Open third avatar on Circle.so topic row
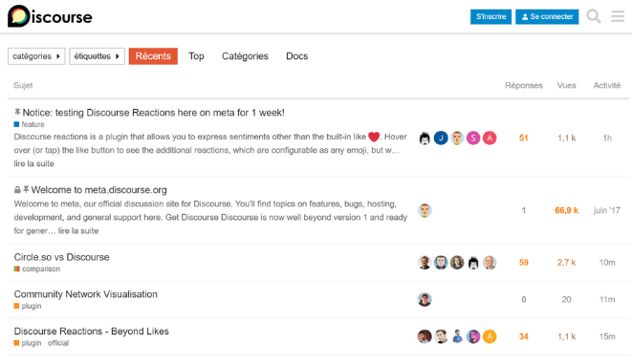This screenshot has height=364, width=632. pyautogui.click(x=457, y=263)
